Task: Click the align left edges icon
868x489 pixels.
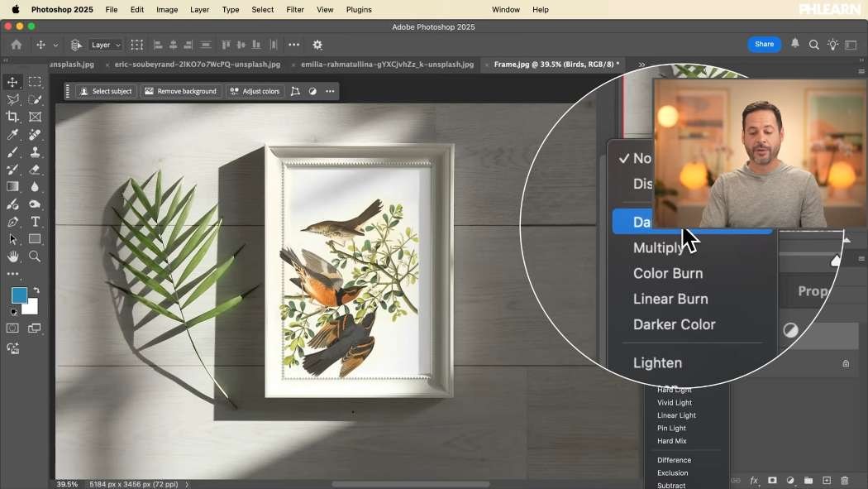Action: tap(158, 45)
